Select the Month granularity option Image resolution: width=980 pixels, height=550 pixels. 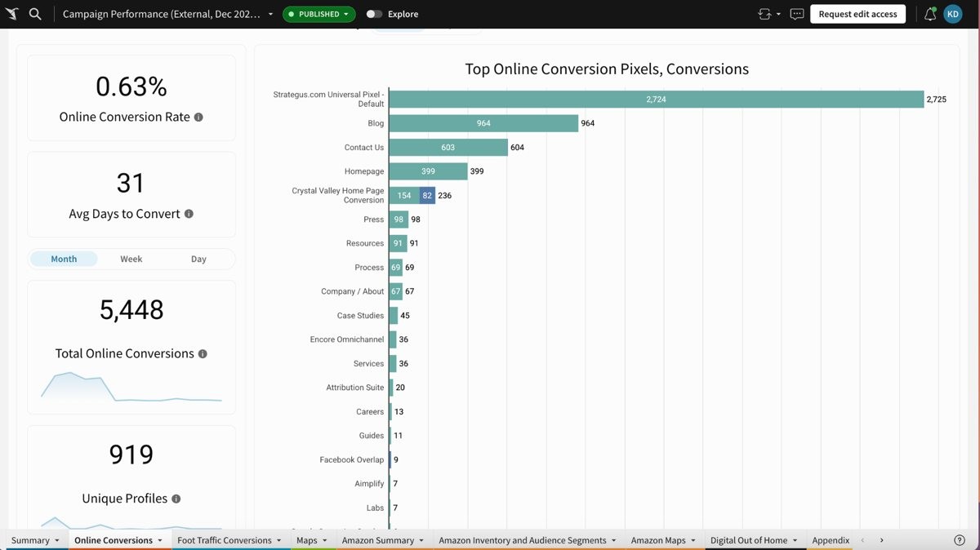64,259
